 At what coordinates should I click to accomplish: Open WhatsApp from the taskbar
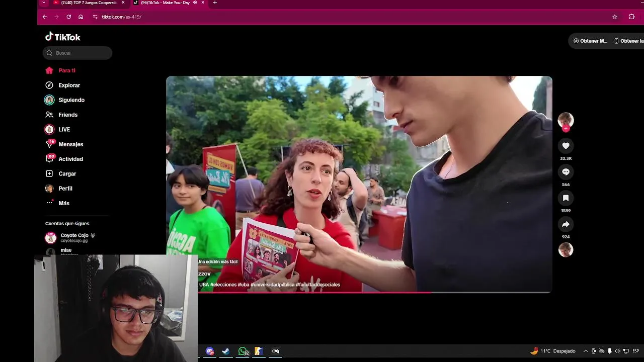[243, 351]
